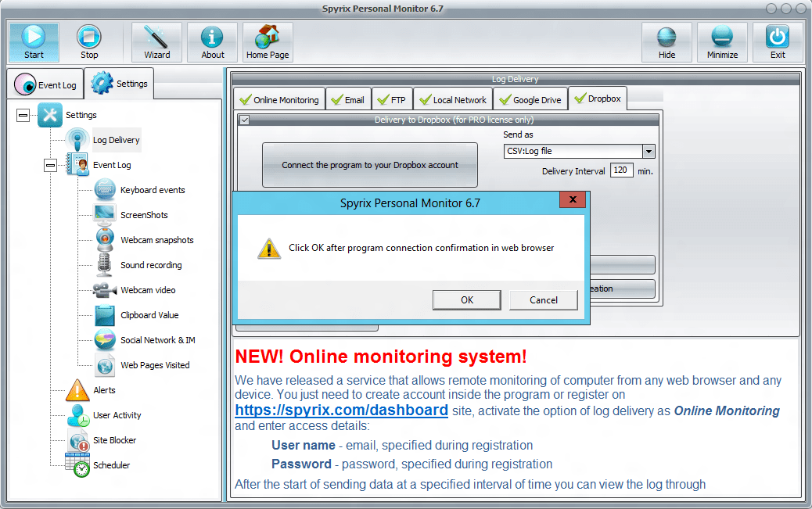Click the Hide program icon

coord(666,42)
